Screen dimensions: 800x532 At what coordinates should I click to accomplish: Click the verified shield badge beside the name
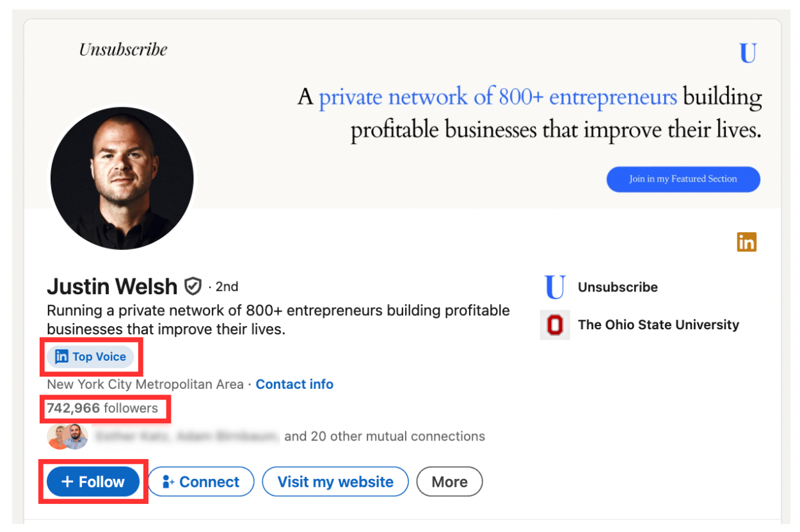click(193, 286)
